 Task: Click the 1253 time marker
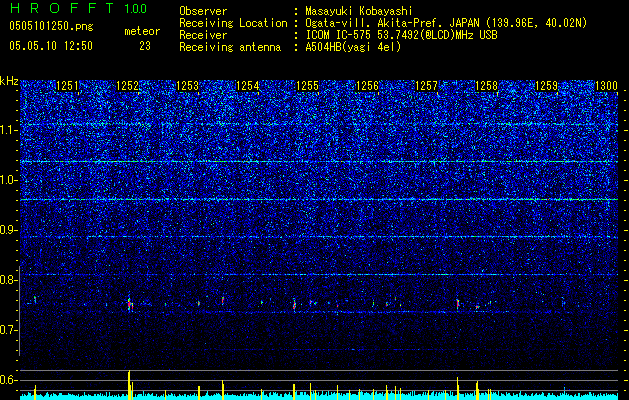click(187, 86)
